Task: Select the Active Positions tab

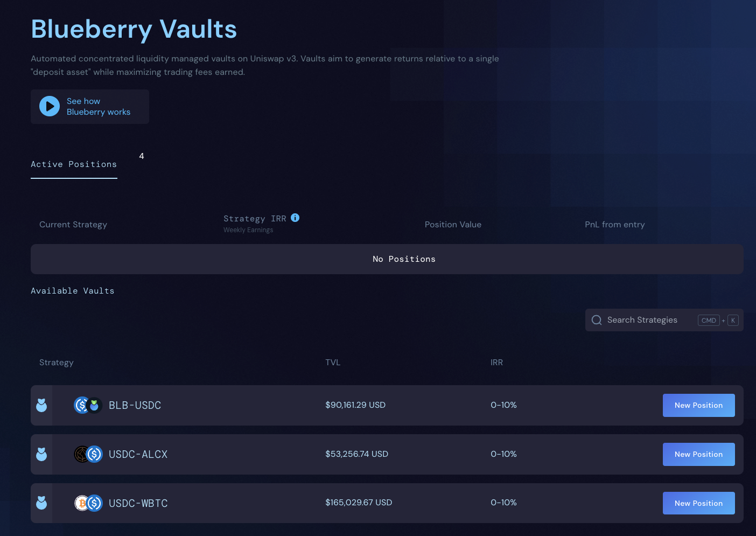Action: [x=74, y=164]
